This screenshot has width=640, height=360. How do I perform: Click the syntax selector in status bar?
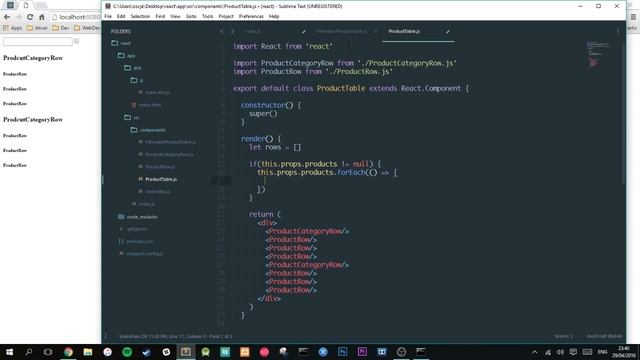click(x=604, y=336)
